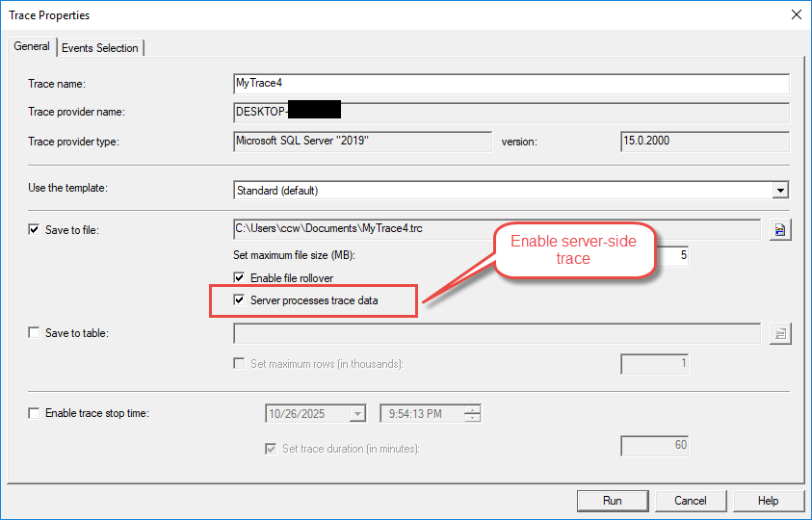The width and height of the screenshot is (812, 520).
Task: Toggle the Save to file checkbox
Action: [x=34, y=229]
